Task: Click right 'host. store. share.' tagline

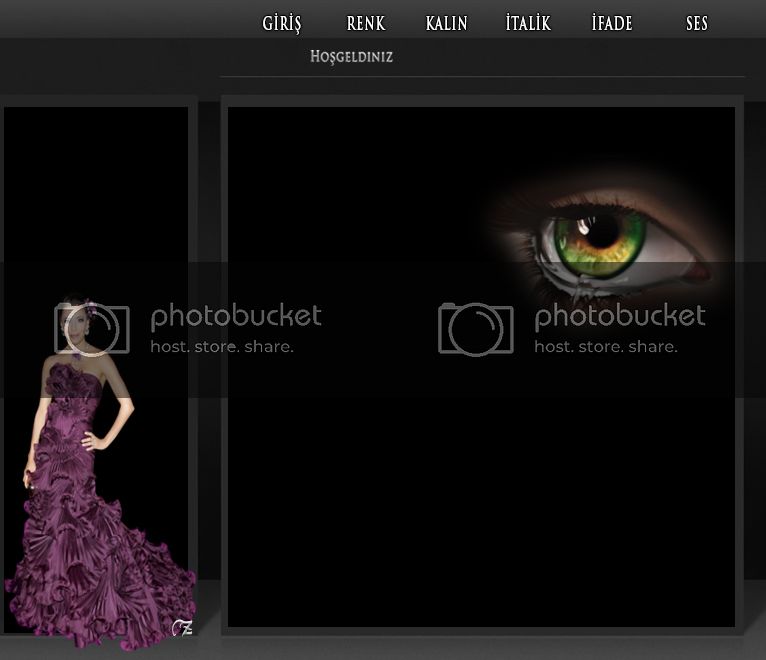Action: pos(605,347)
